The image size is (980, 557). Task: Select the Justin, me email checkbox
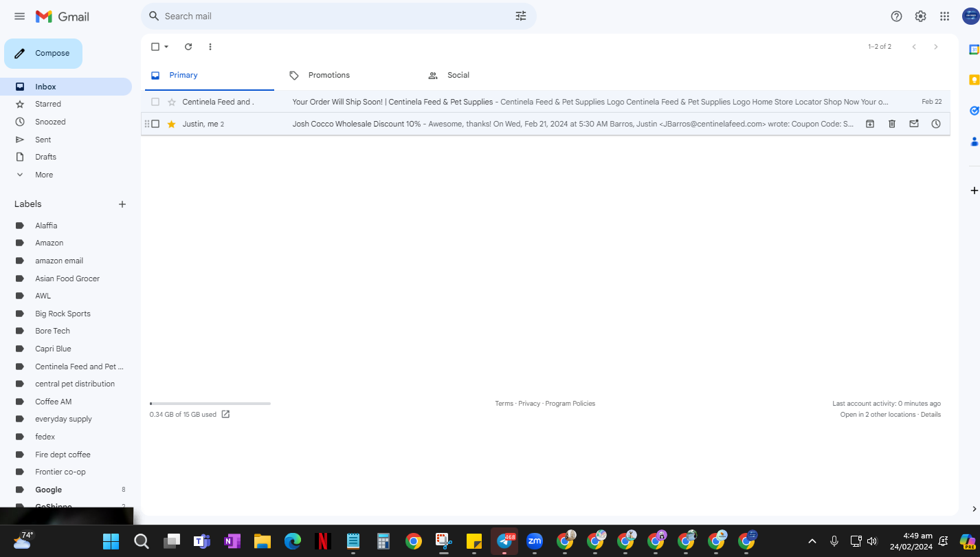point(155,124)
